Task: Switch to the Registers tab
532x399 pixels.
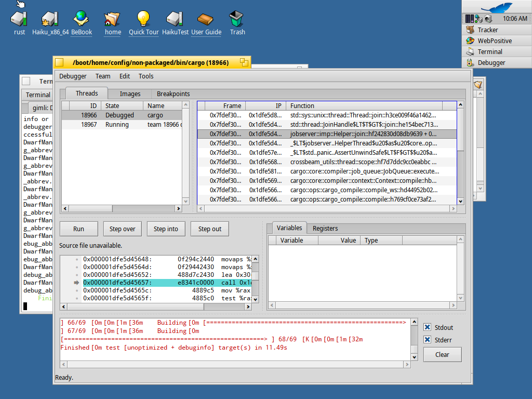Action: click(325, 229)
